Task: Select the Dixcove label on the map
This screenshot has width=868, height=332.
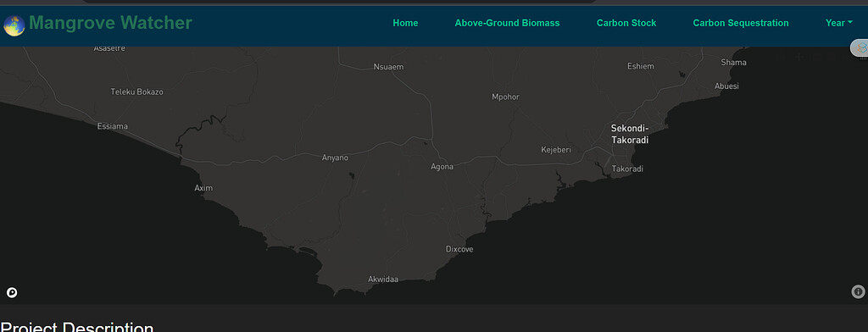Action: pyautogui.click(x=459, y=250)
